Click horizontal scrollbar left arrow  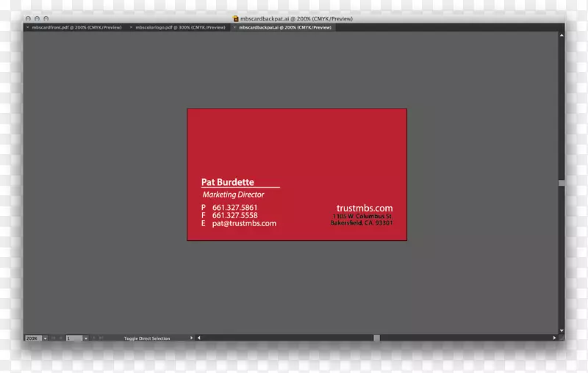coord(198,338)
